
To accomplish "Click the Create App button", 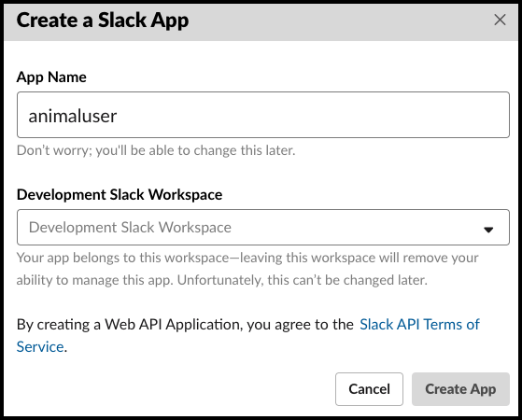I will click(460, 389).
